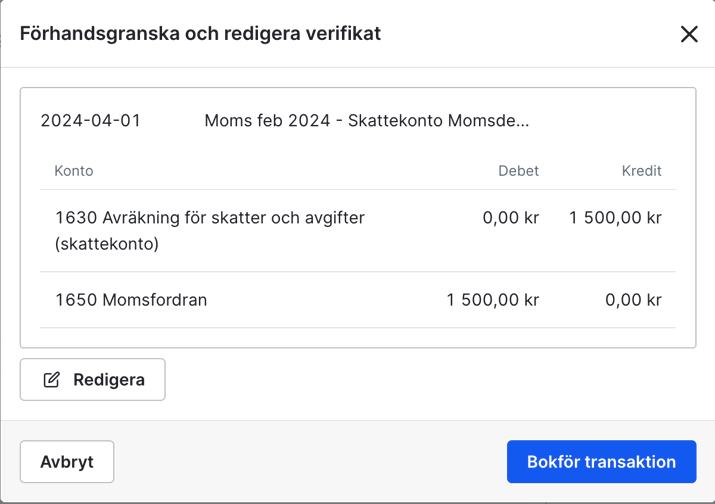This screenshot has height=504, width=715.
Task: Select the voucher date 2024-04-01
Action: pos(90,121)
